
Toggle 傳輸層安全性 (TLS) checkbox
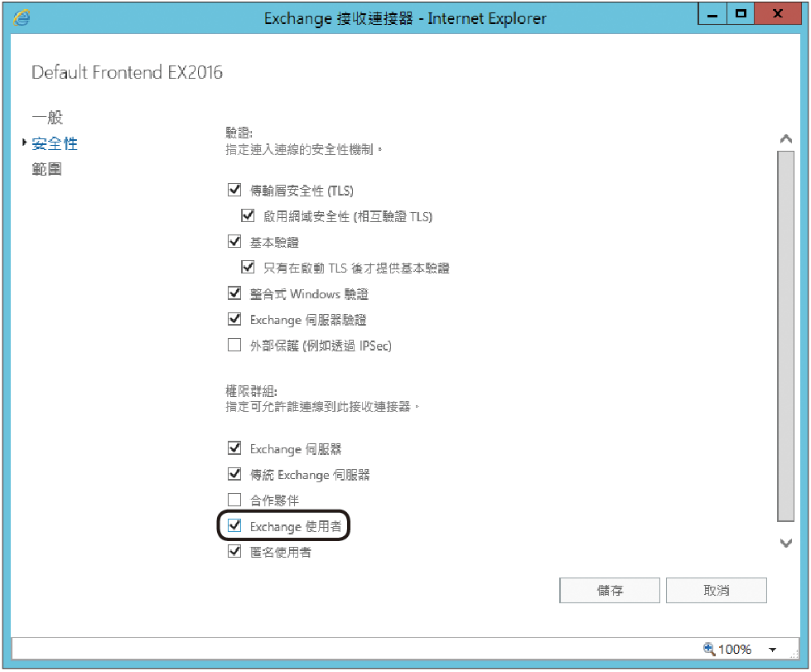(234, 190)
